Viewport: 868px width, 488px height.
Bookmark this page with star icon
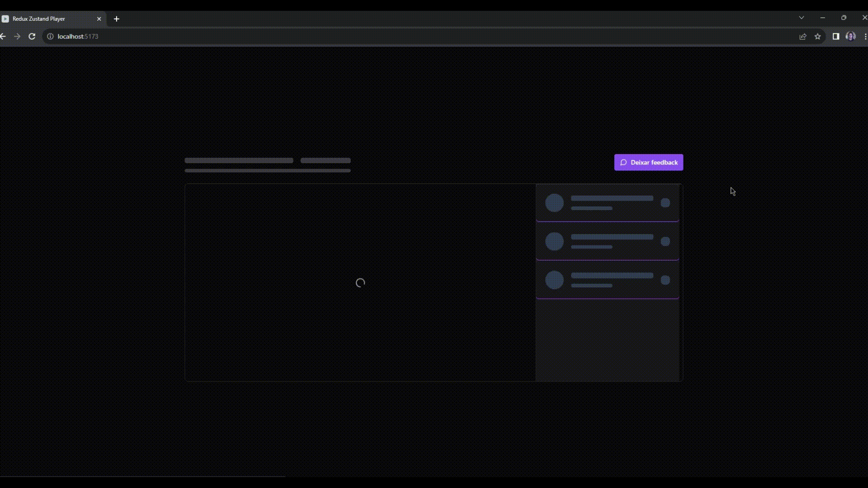click(817, 37)
